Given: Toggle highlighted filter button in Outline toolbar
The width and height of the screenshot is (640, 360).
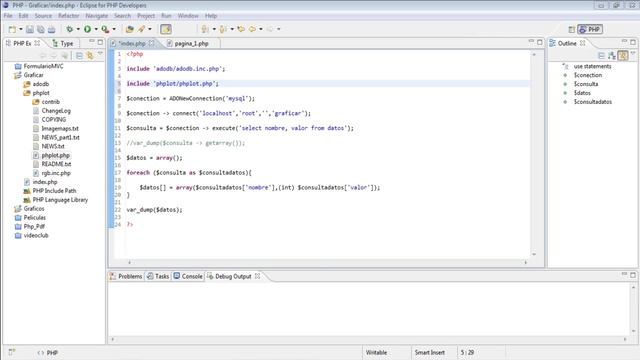Looking at the screenshot, I should coord(623,56).
